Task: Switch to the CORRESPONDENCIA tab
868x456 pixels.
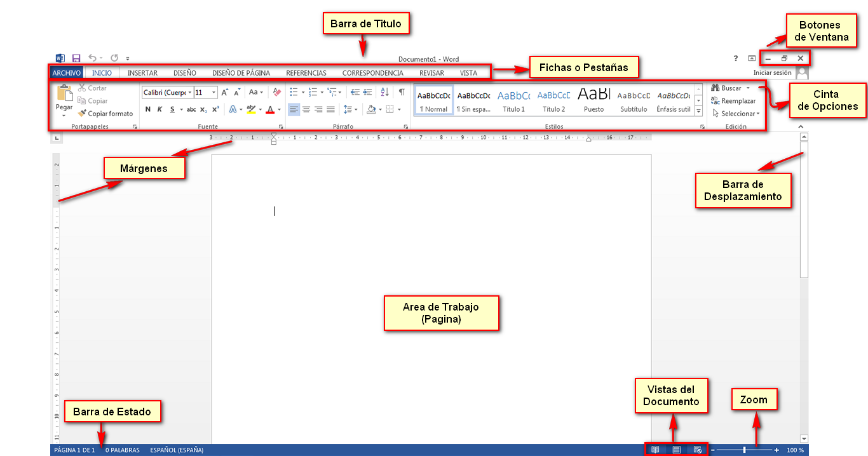Action: pyautogui.click(x=373, y=73)
